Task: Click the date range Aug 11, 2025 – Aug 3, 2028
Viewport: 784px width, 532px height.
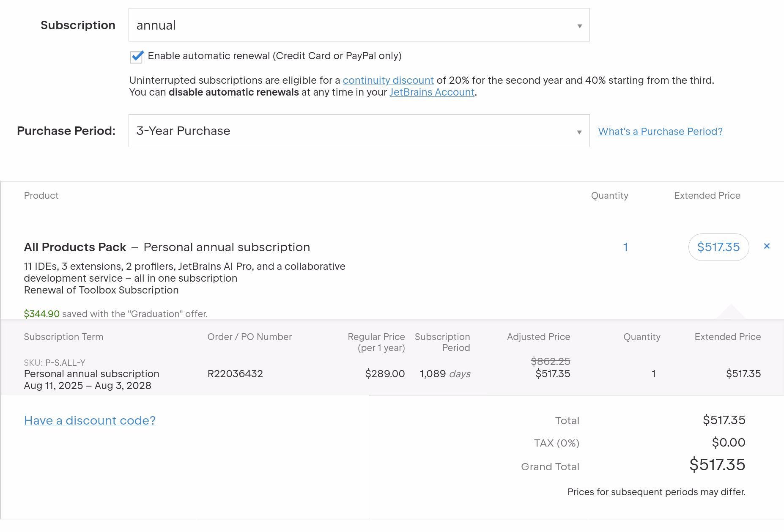Action: point(88,386)
